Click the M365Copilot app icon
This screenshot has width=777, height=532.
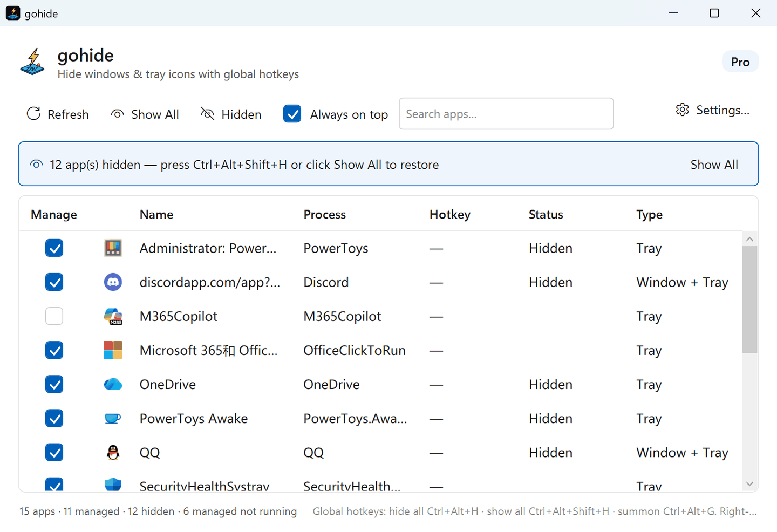coord(113,316)
